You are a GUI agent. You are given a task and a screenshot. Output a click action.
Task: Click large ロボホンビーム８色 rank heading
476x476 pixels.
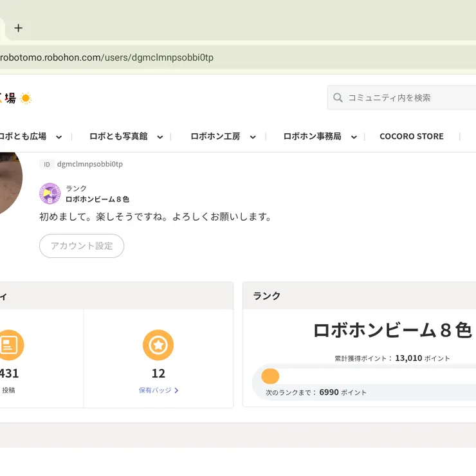point(393,330)
